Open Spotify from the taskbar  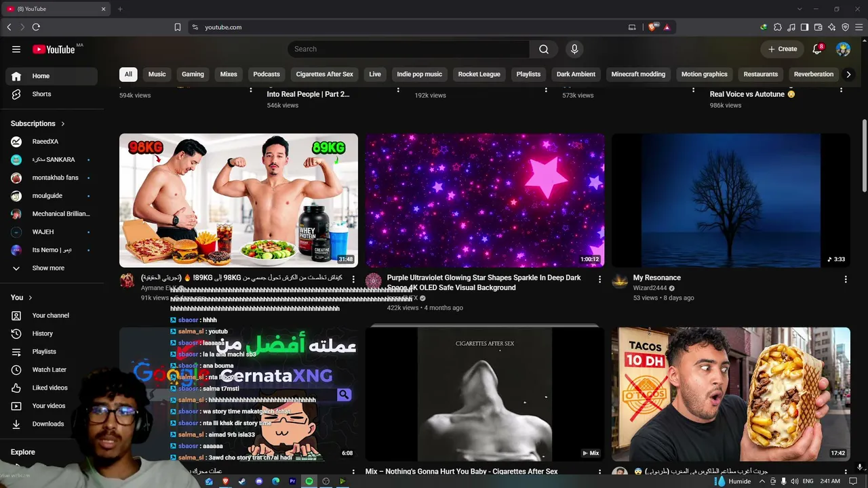pos(309,481)
